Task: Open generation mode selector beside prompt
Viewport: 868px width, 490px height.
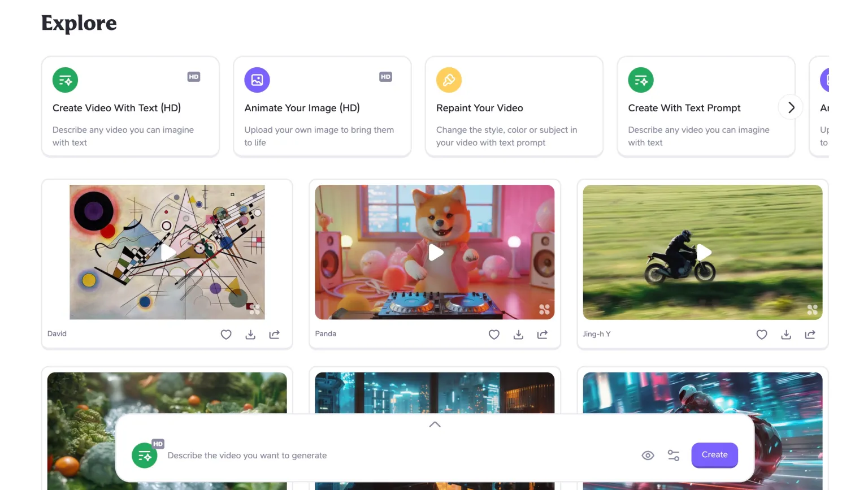Action: click(x=145, y=456)
